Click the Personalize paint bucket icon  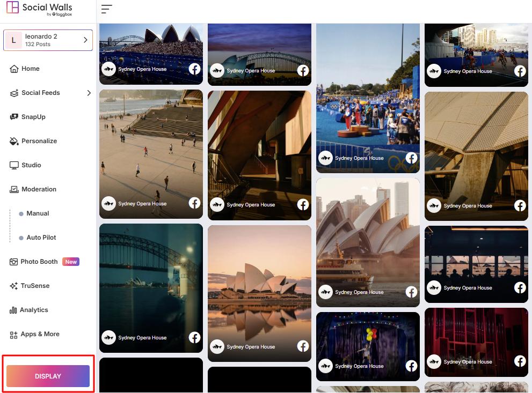tap(14, 141)
